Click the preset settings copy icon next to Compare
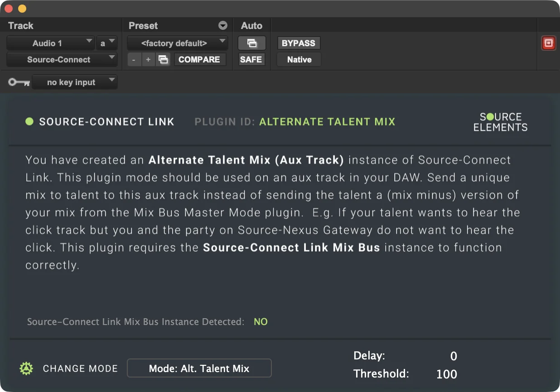Viewport: 560px width, 392px height. pyautogui.click(x=163, y=60)
